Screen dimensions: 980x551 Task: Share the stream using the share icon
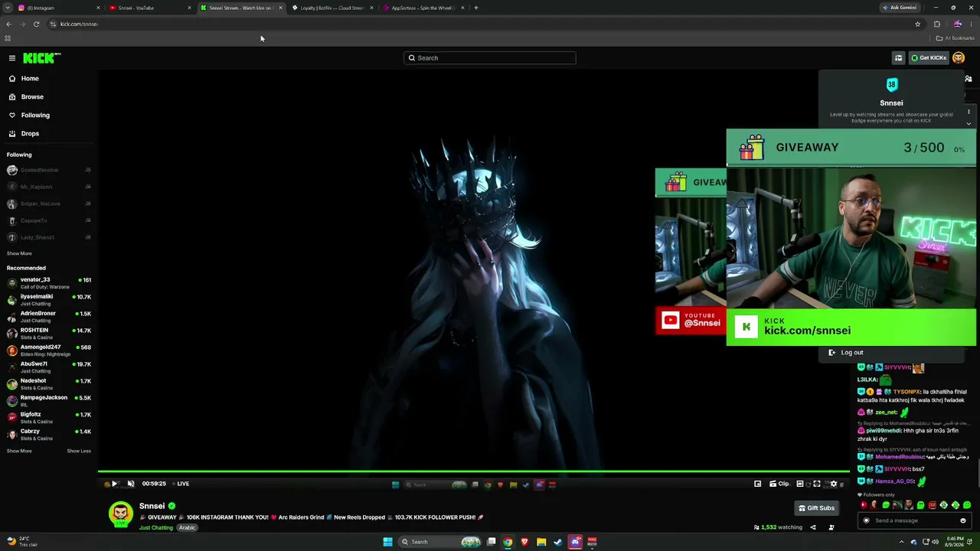point(813,527)
